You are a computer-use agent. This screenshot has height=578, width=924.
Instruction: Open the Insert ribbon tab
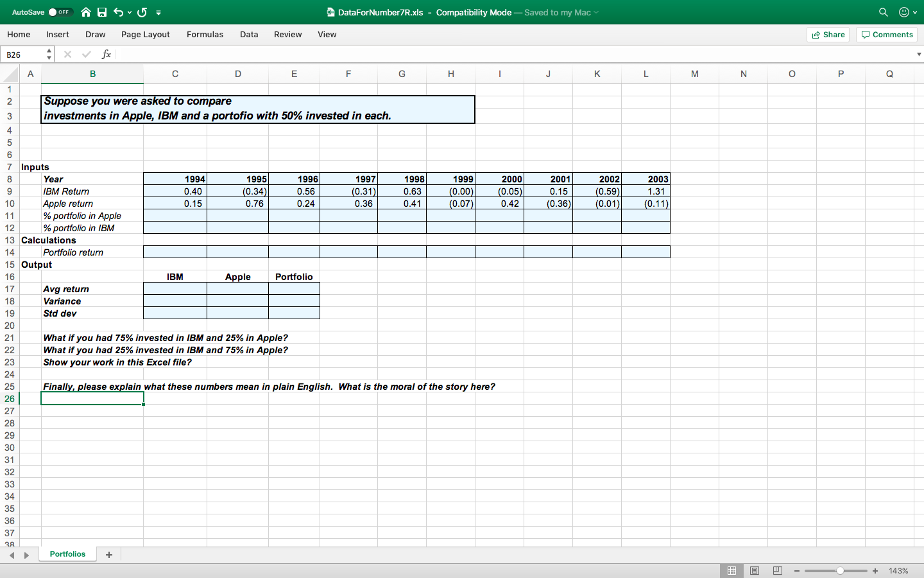58,35
